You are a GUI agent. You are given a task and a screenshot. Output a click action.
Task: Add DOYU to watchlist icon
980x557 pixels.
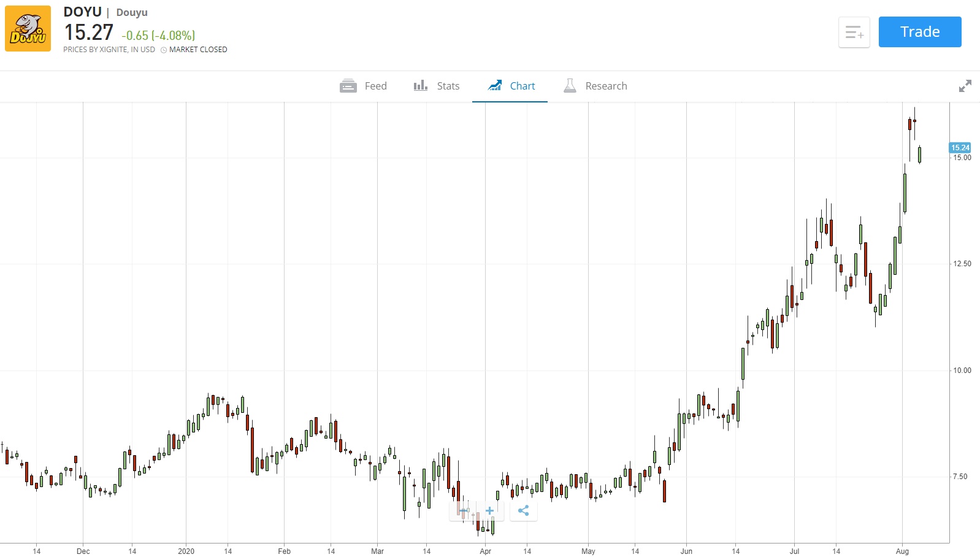point(854,32)
